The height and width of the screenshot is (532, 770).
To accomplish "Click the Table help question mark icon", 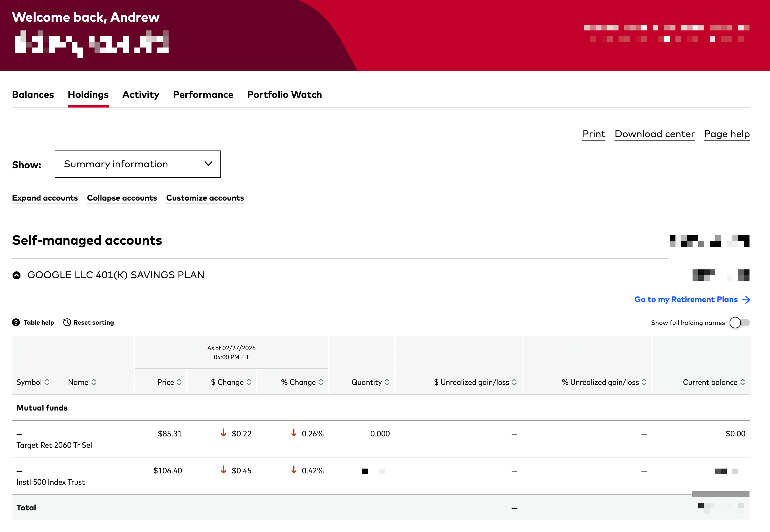I will coord(16,322).
